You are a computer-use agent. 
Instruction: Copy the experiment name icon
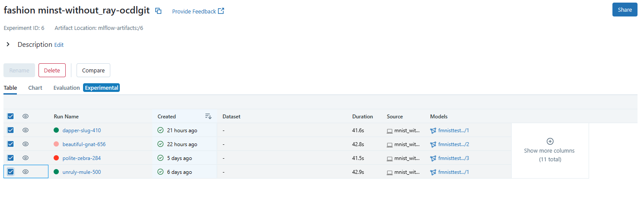[x=158, y=11]
